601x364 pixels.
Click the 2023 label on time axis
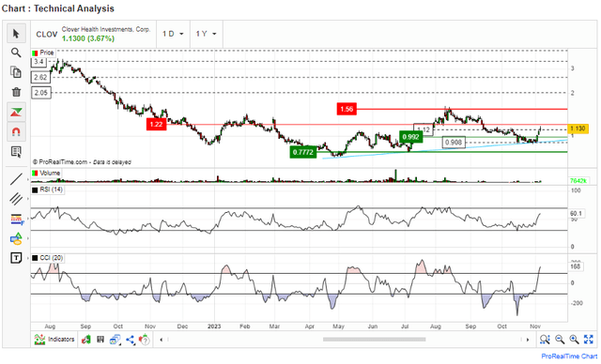[x=214, y=326]
